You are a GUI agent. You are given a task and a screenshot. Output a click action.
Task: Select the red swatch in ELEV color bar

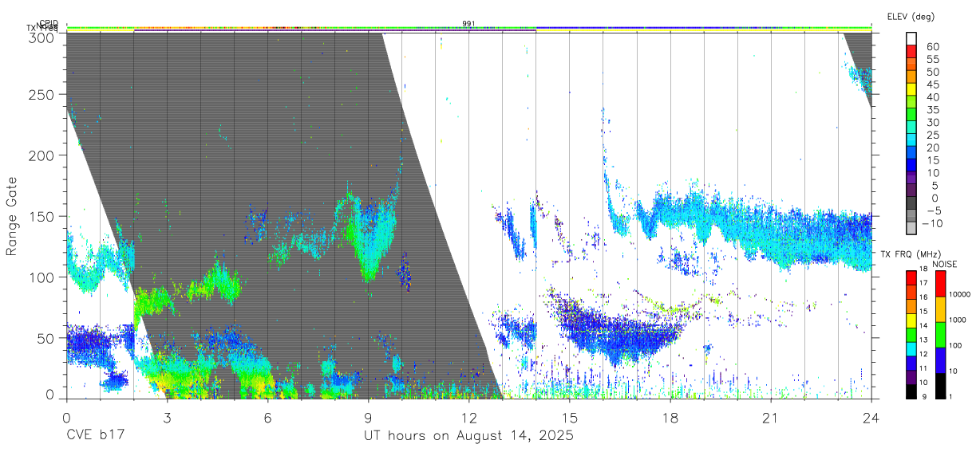click(911, 51)
